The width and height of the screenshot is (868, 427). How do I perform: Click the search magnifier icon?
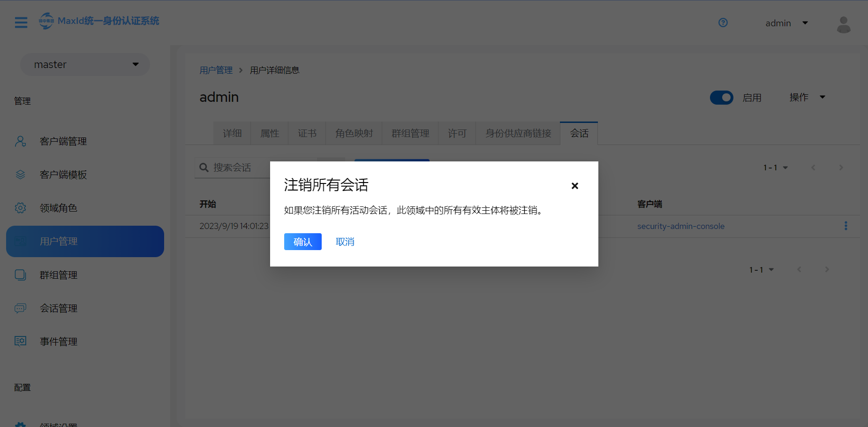(x=204, y=168)
